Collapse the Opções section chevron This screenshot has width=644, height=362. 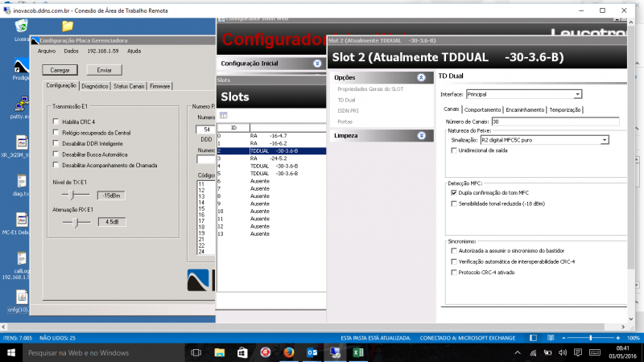[419, 77]
